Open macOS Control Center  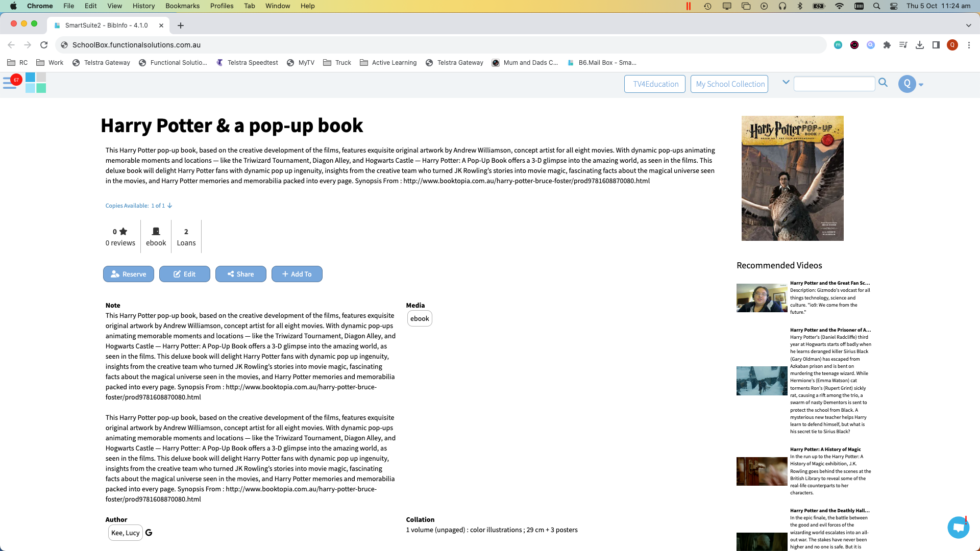[894, 6]
